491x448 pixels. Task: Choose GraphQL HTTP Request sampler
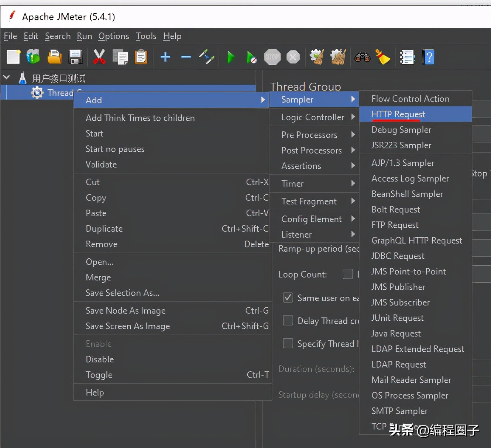[x=416, y=240]
